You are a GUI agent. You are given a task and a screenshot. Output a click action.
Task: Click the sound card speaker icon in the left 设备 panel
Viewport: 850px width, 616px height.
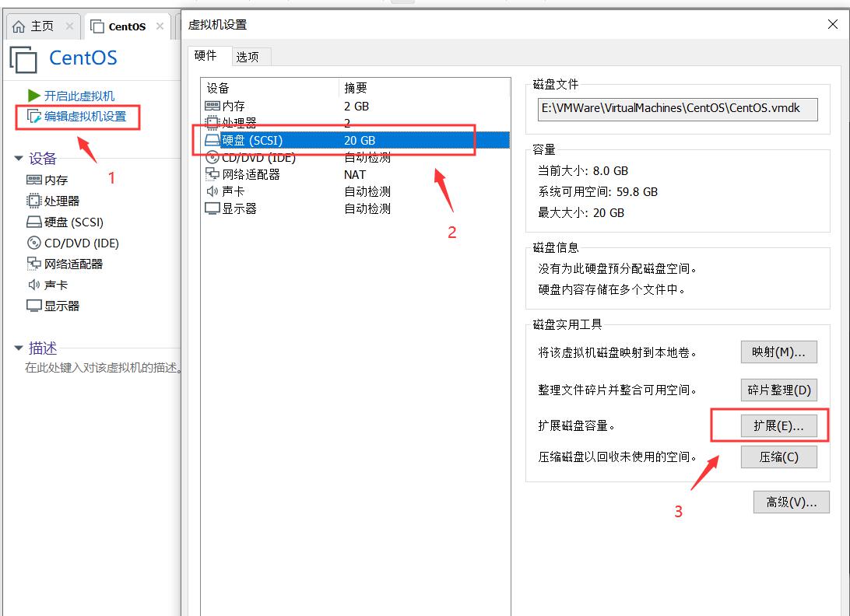click(34, 285)
